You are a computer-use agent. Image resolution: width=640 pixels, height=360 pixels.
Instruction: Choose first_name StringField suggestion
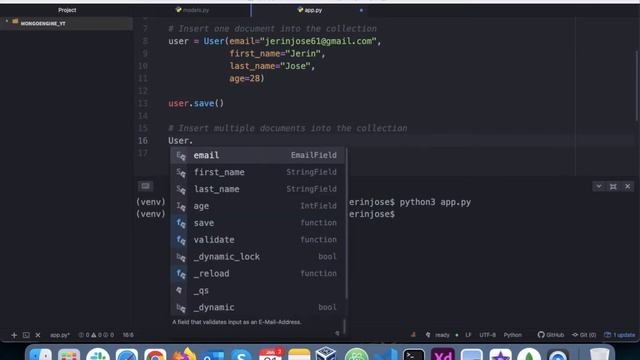tap(258, 172)
